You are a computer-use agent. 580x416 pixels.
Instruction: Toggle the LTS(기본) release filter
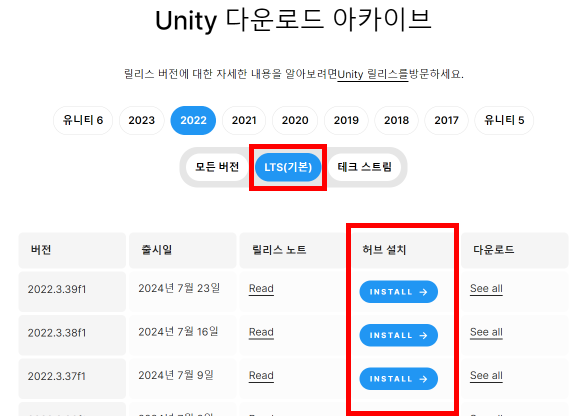[288, 167]
